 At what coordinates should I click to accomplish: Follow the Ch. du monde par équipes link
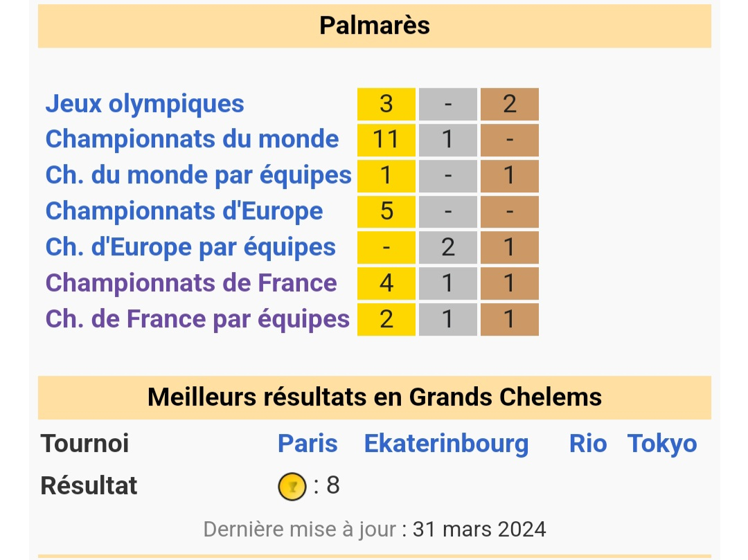(x=198, y=175)
